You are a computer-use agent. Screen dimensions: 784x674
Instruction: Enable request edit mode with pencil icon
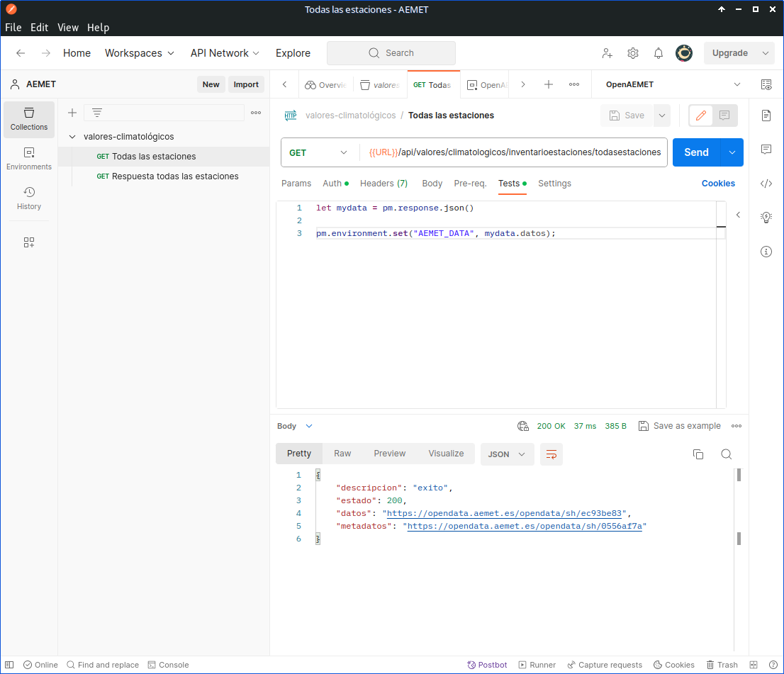pos(700,115)
